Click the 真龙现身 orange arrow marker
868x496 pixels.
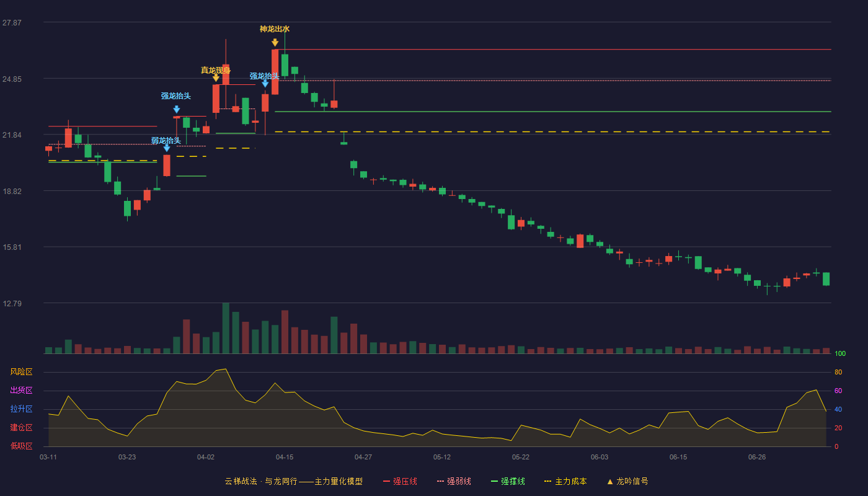216,77
